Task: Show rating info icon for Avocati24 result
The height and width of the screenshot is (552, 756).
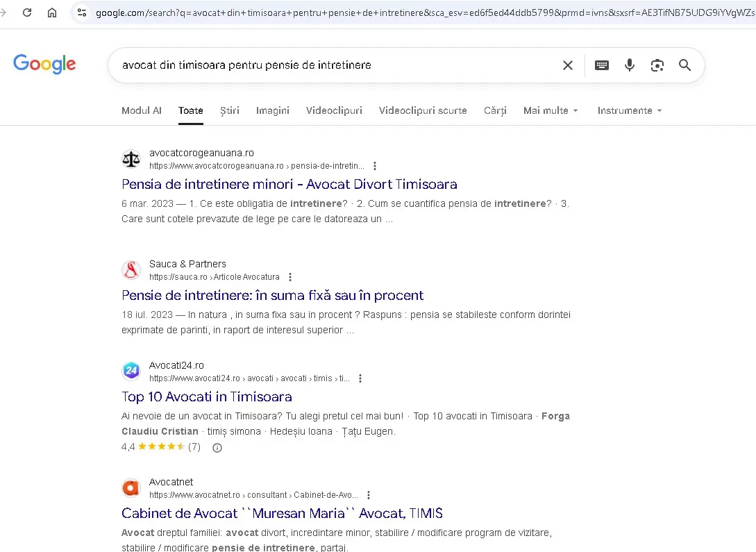Action: (x=217, y=448)
